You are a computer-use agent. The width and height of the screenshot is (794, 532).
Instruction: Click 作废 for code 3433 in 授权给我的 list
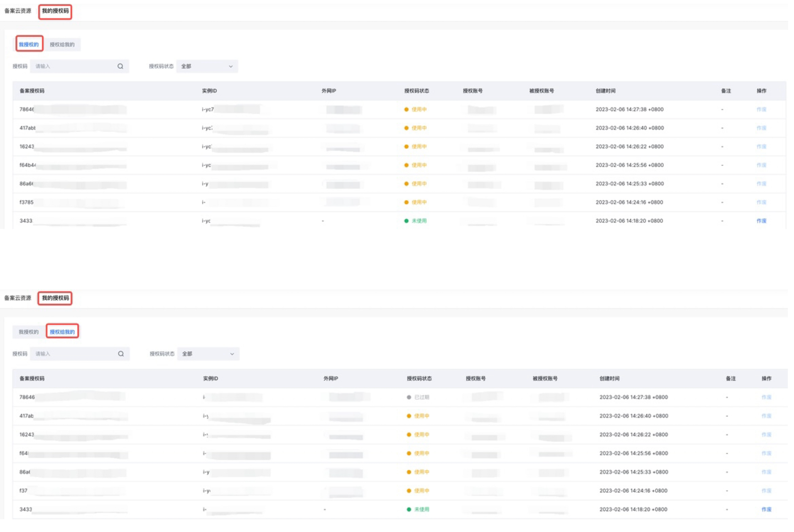click(x=766, y=509)
